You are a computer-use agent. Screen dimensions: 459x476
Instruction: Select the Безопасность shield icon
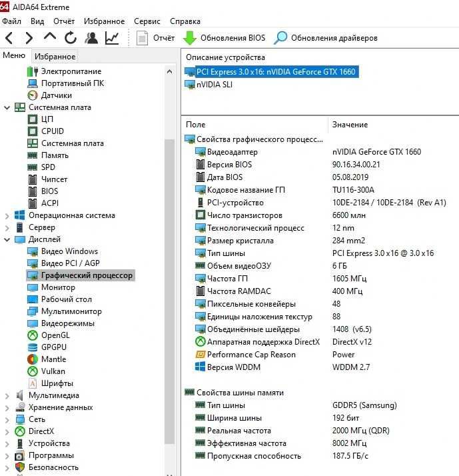click(20, 467)
